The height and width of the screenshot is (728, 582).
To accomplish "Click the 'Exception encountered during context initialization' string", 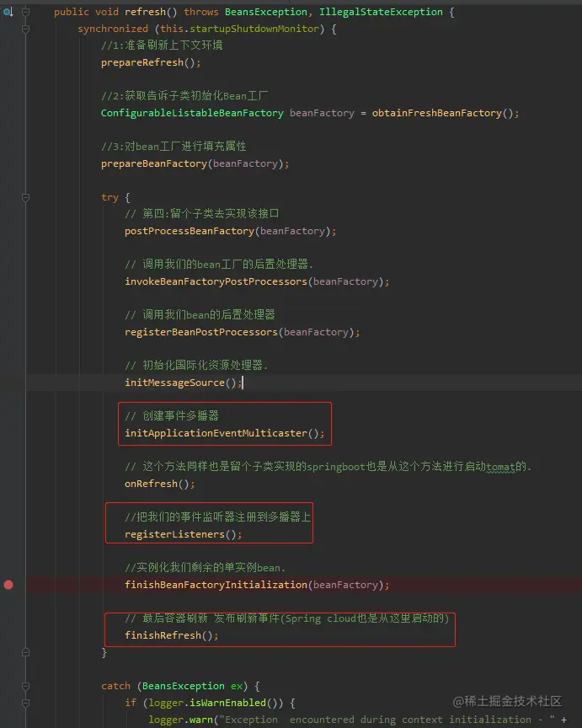I will click(x=387, y=720).
